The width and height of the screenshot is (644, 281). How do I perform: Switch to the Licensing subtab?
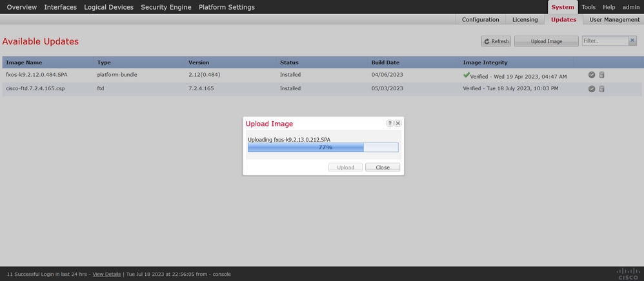pyautogui.click(x=525, y=19)
